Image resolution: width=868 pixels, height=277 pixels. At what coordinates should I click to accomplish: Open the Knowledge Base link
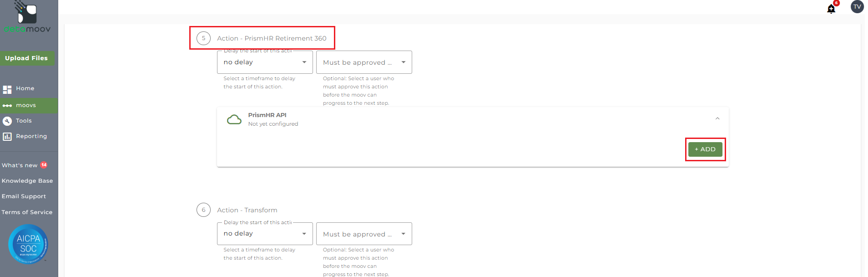(x=27, y=181)
